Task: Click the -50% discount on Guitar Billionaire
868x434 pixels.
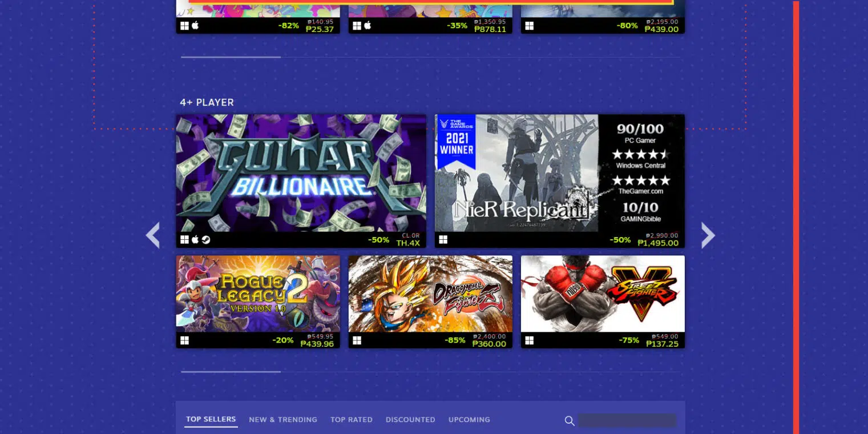Action: [x=378, y=240]
